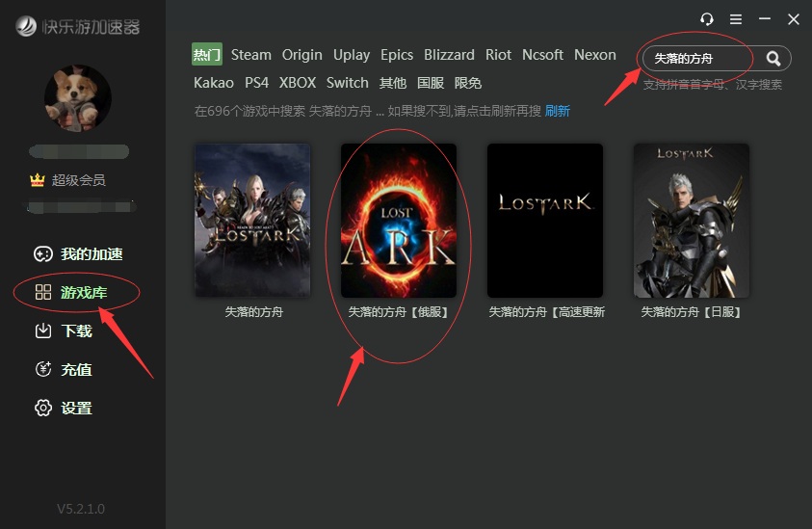Click the search magnifier icon

click(x=773, y=59)
